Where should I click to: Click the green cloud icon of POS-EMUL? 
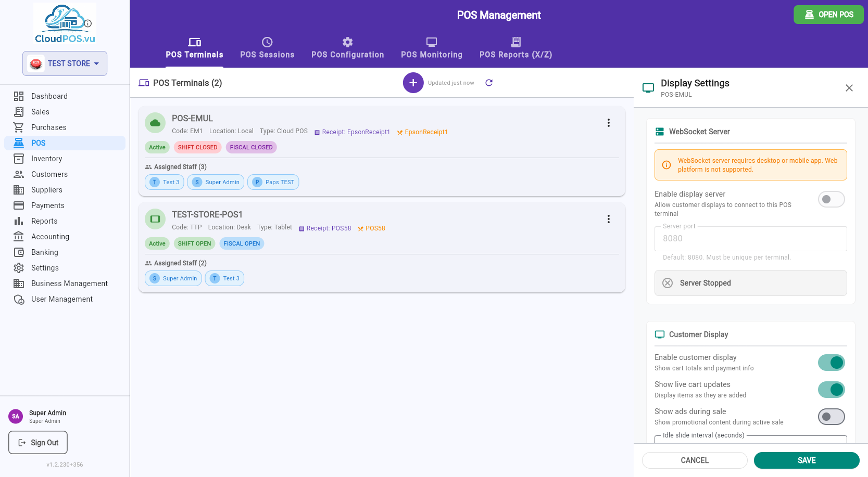tap(155, 123)
